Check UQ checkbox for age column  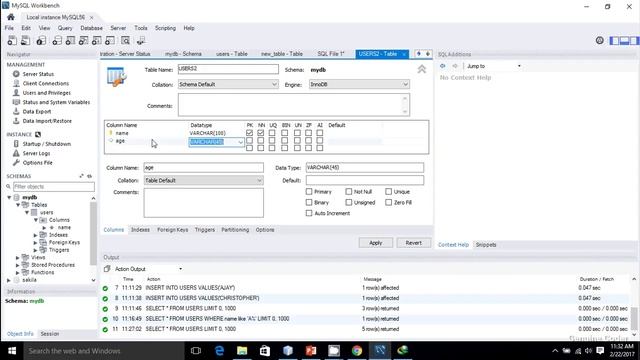pos(272,140)
